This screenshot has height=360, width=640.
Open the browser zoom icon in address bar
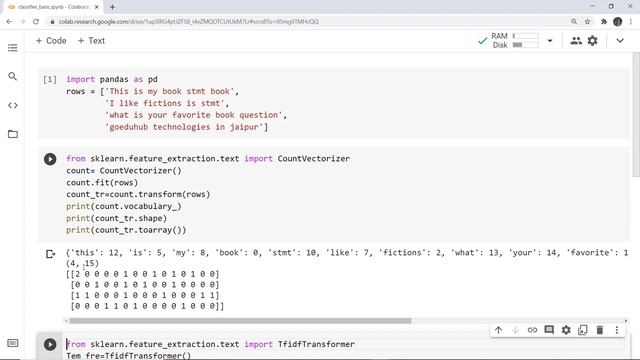tap(574, 22)
